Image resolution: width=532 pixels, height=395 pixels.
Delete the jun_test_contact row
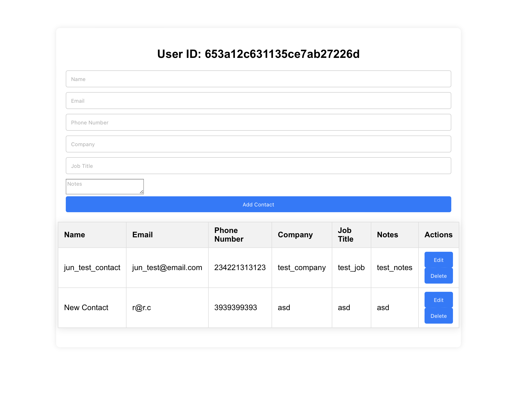pyautogui.click(x=439, y=276)
